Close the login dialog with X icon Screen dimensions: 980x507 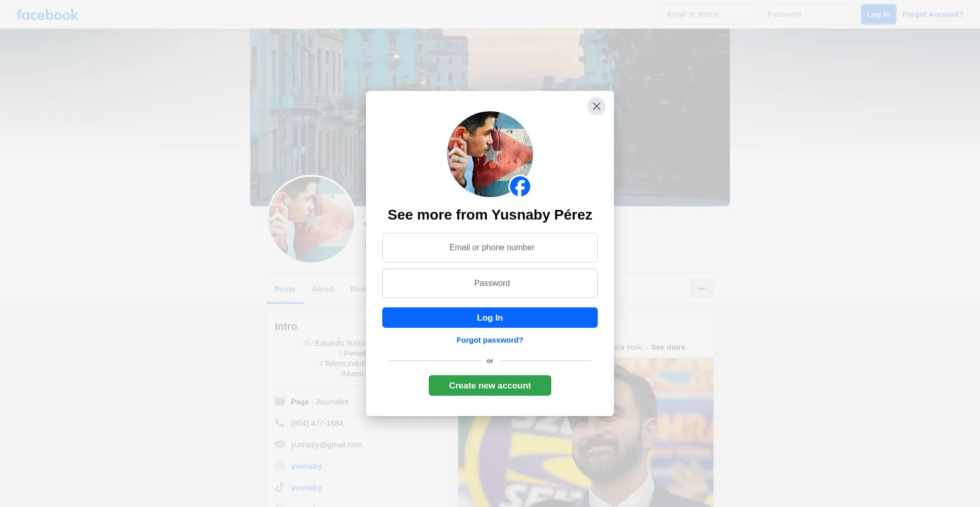click(x=596, y=106)
